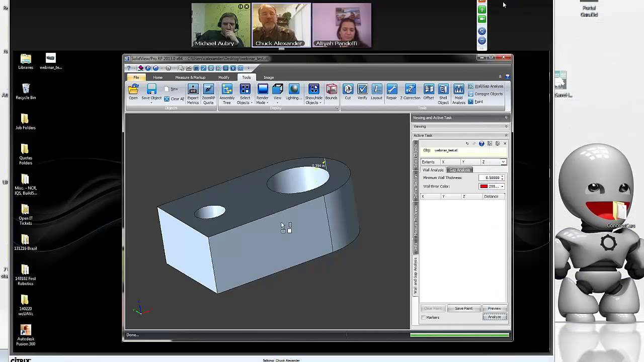This screenshot has height=362, width=644.
Task: Select Aliyah Pandolfi's webcam thumbnail
Action: [342, 25]
